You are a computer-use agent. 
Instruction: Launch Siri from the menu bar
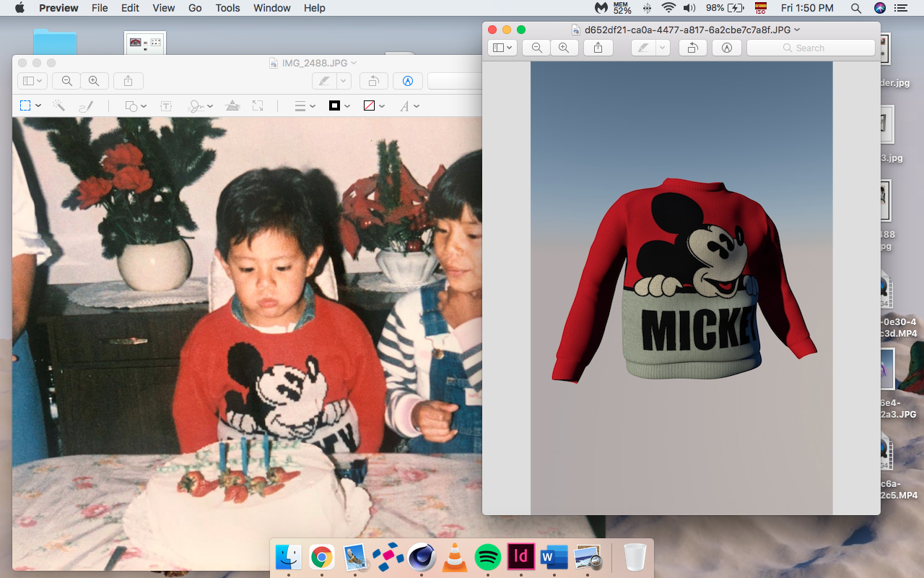click(879, 8)
